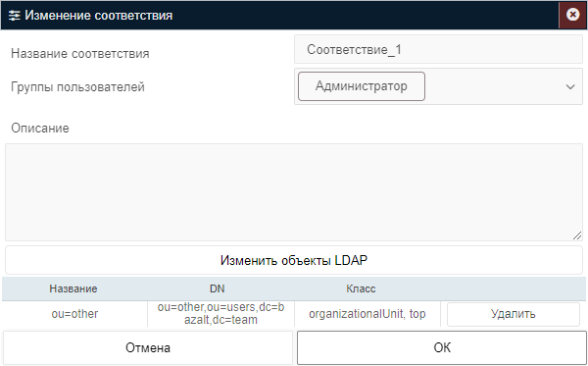Sort by the Класс column header
This screenshot has width=588, height=366.
pyautogui.click(x=361, y=288)
